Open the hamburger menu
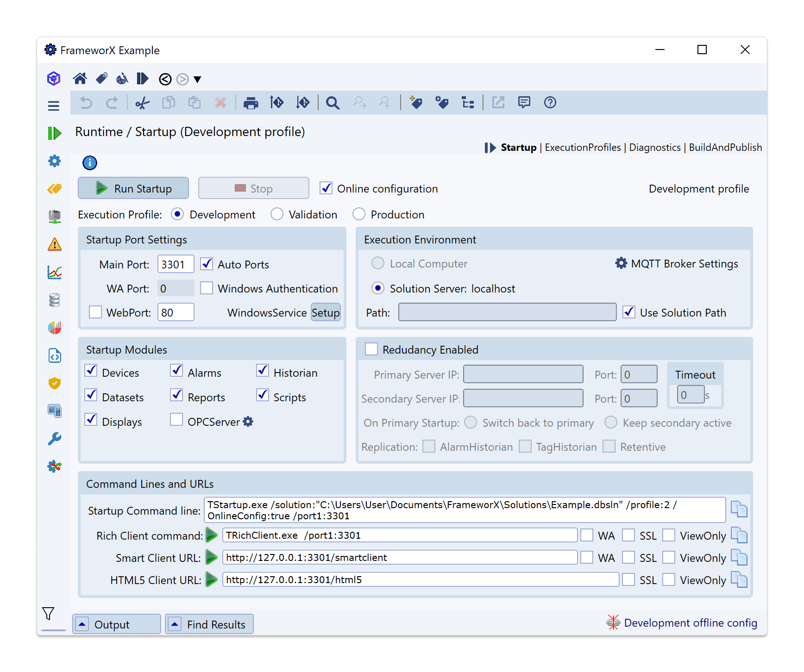The height and width of the screenshot is (672, 804). point(54,106)
